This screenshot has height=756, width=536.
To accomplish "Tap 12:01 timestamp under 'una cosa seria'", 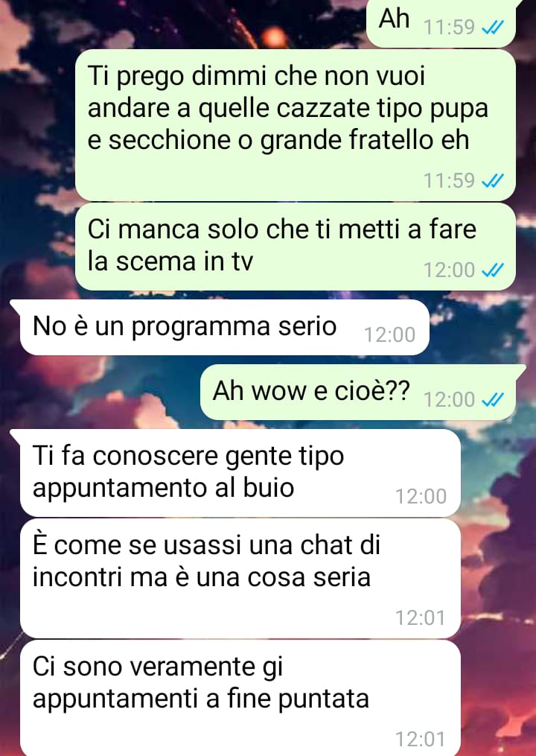I will [x=421, y=617].
